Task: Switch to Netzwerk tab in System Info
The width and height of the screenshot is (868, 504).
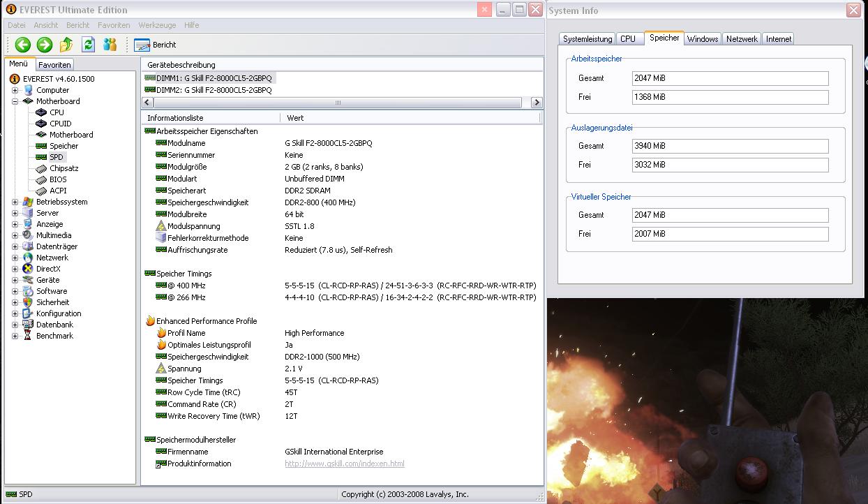Action: tap(742, 39)
